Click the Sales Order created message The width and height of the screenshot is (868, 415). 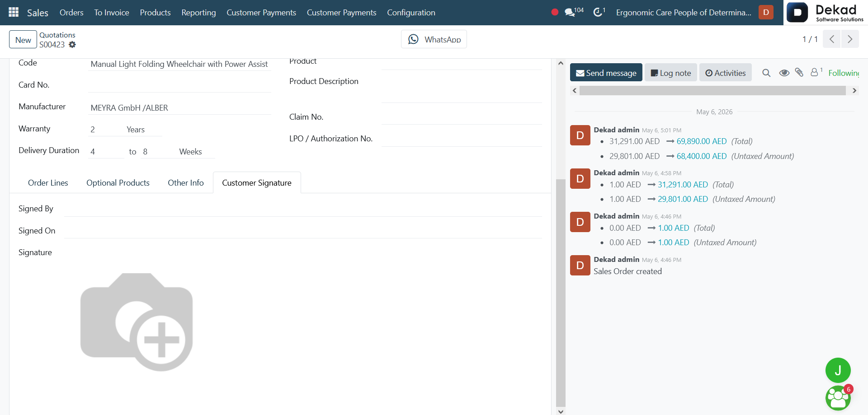pos(627,271)
